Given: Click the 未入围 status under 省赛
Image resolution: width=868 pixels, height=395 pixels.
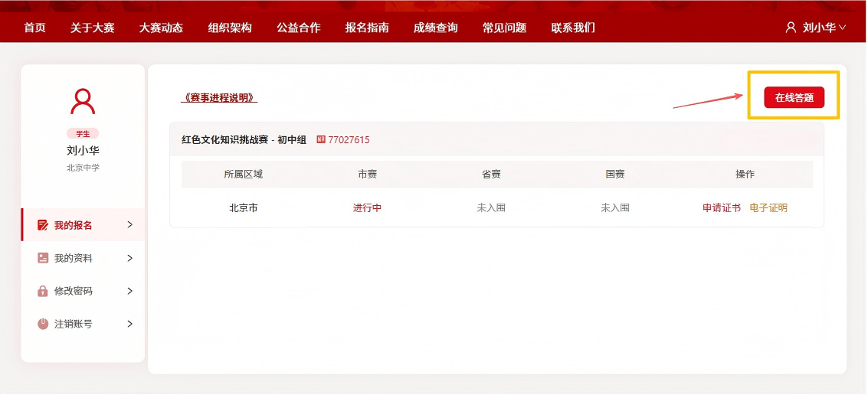Looking at the screenshot, I should (x=491, y=208).
